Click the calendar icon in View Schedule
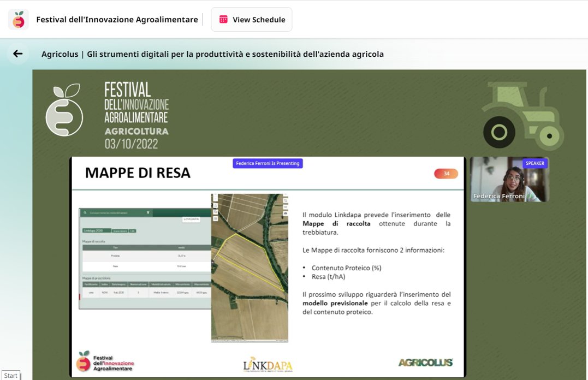The height and width of the screenshot is (380, 588). pos(223,20)
